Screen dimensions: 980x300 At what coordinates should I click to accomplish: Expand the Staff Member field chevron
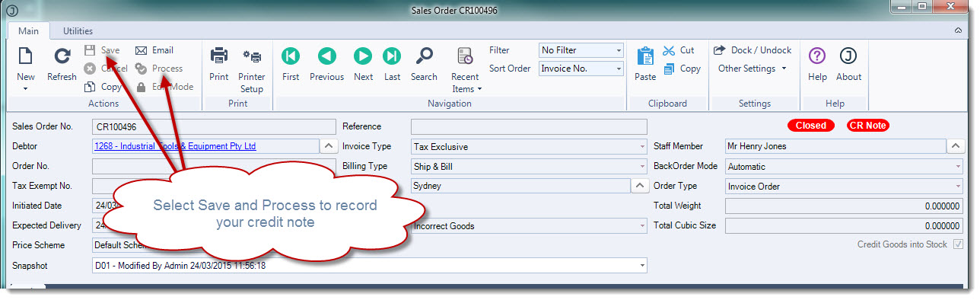[956, 146]
